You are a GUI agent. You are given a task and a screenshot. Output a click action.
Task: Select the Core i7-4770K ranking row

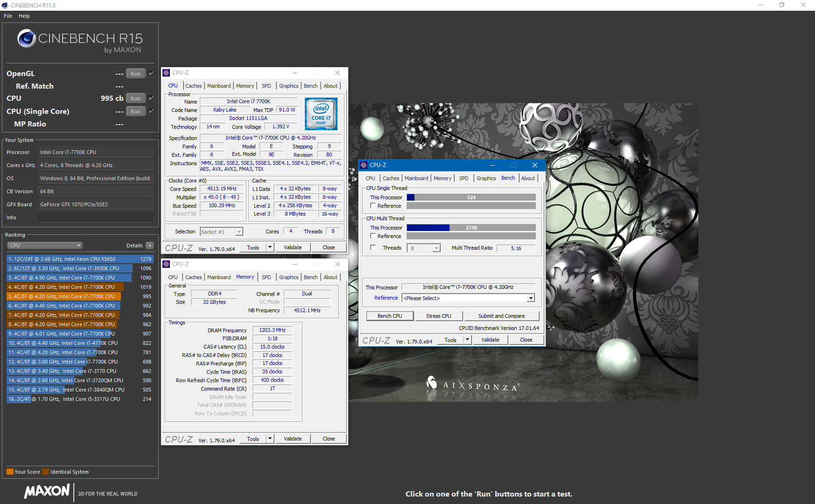click(x=80, y=343)
